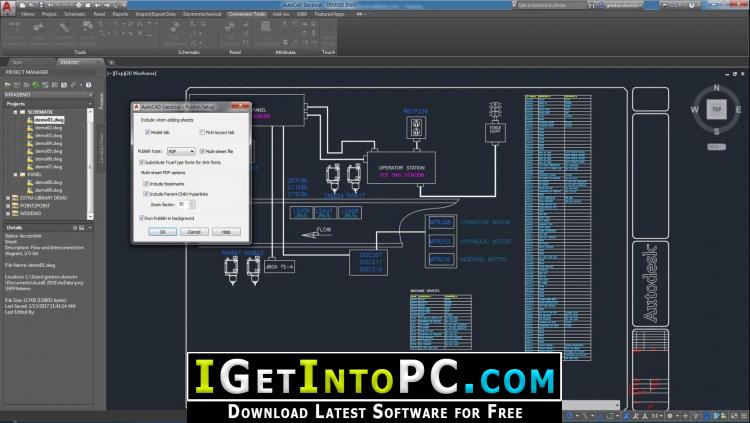Open the Project Manager help icon
750x423 pixels.
click(x=88, y=85)
